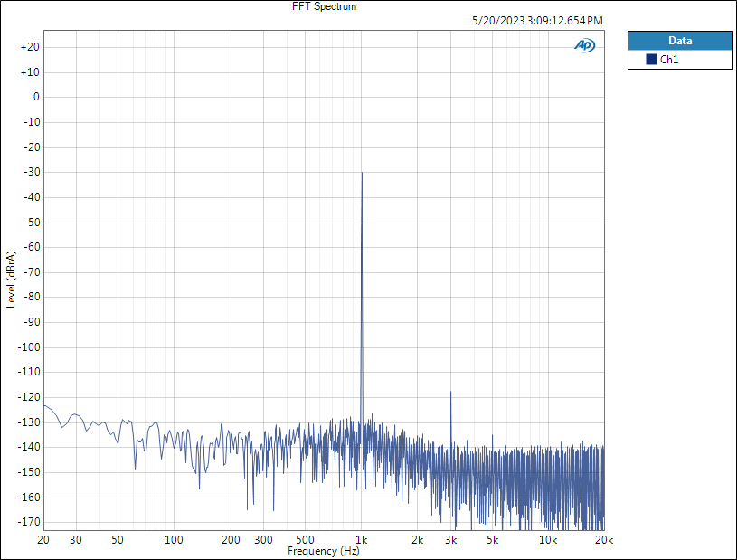Image resolution: width=737 pixels, height=560 pixels.
Task: Click the 1 kHz fundamental peak tip
Action: [362, 173]
